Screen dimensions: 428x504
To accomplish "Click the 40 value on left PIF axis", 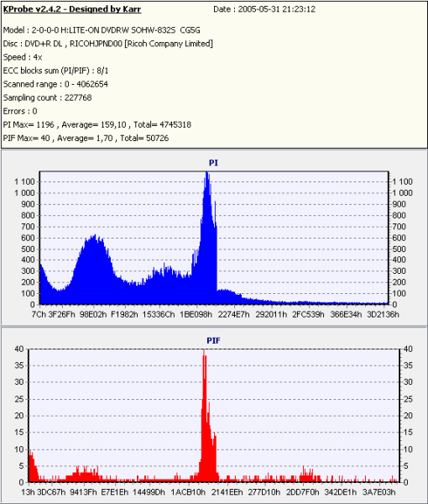I will pyautogui.click(x=19, y=349).
